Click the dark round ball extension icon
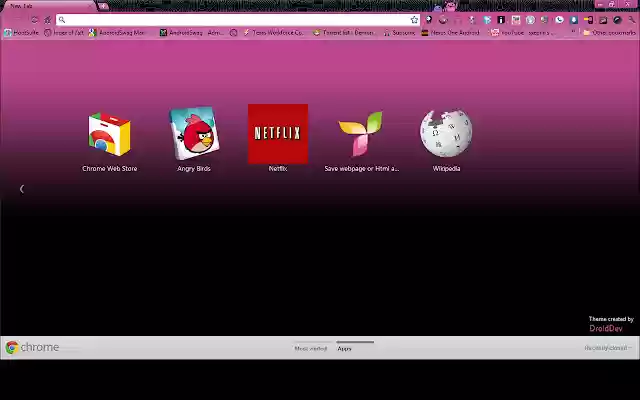The image size is (640, 400). coord(617,20)
